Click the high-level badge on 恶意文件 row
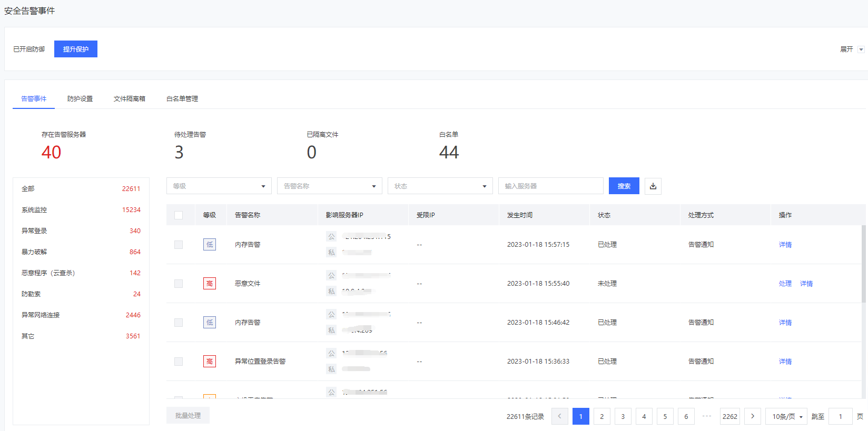The image size is (868, 431). tap(210, 284)
